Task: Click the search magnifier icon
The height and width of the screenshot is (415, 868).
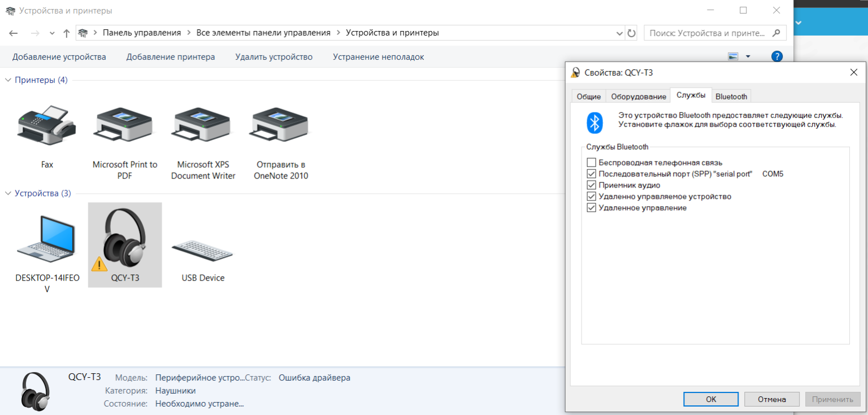Action: coord(776,33)
